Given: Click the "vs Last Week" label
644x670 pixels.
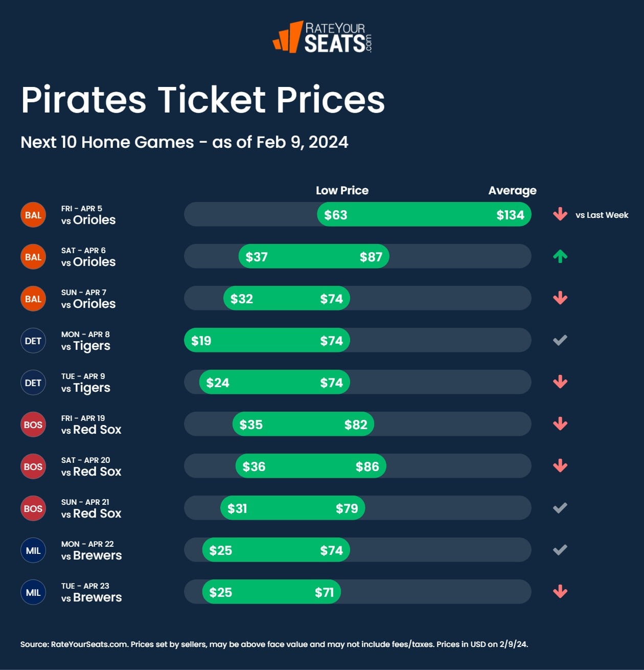Looking at the screenshot, I should tap(602, 215).
